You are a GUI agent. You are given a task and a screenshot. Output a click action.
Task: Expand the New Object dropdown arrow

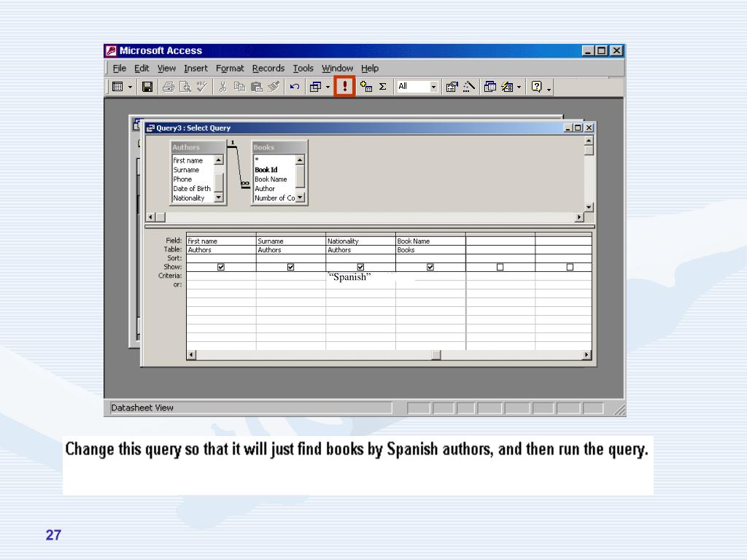tap(519, 87)
